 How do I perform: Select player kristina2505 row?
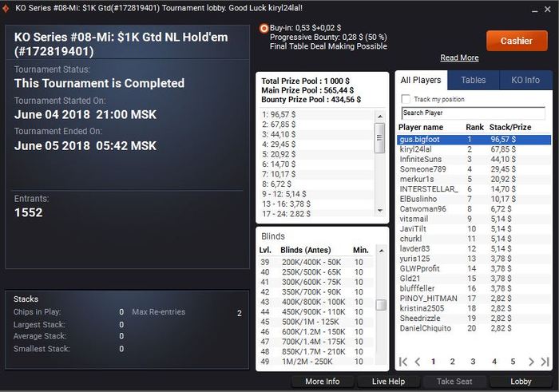474,308
